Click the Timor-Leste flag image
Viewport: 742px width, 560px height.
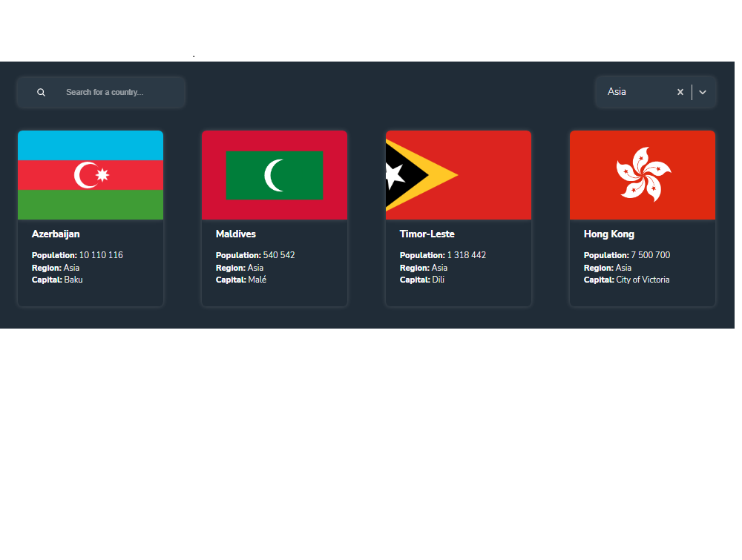458,175
